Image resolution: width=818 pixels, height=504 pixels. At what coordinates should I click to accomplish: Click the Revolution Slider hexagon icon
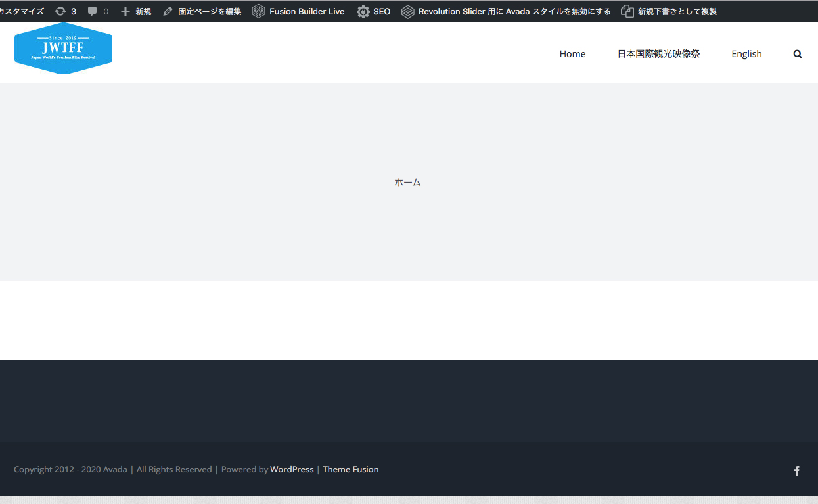point(408,11)
